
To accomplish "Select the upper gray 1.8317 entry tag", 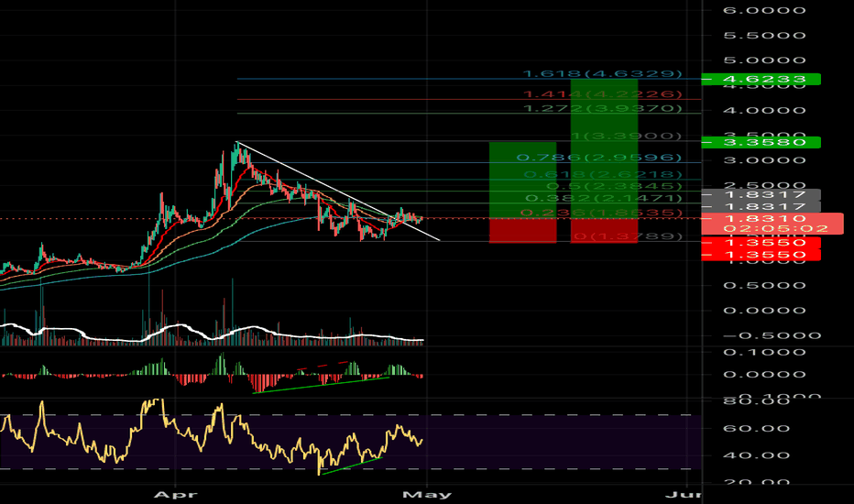I will [761, 194].
